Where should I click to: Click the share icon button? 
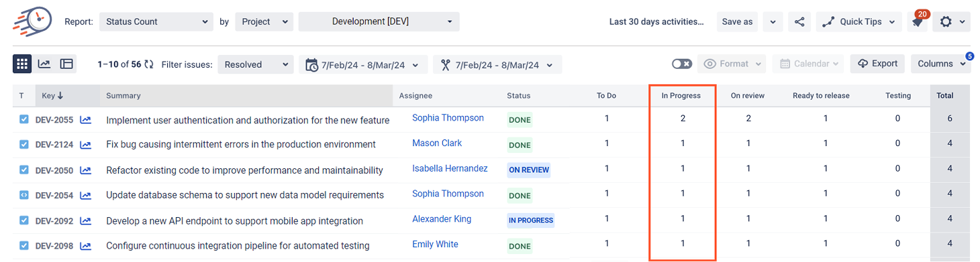click(x=799, y=21)
